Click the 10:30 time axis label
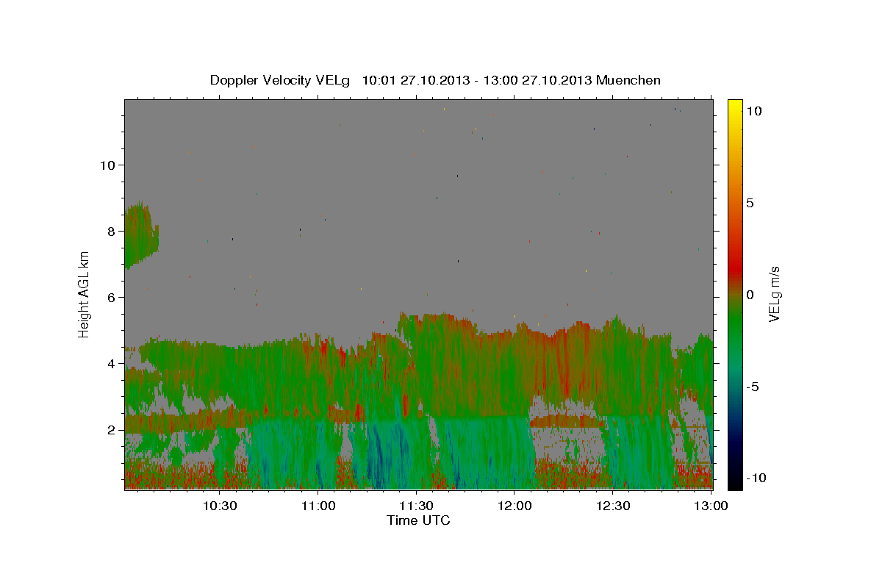This screenshot has height=588, width=882. pos(219,506)
